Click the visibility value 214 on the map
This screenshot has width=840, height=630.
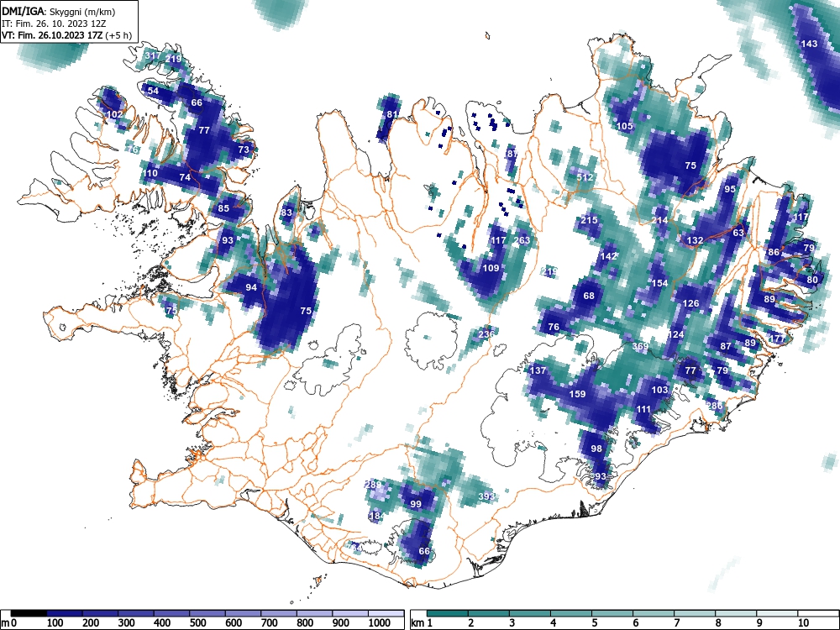tap(660, 220)
